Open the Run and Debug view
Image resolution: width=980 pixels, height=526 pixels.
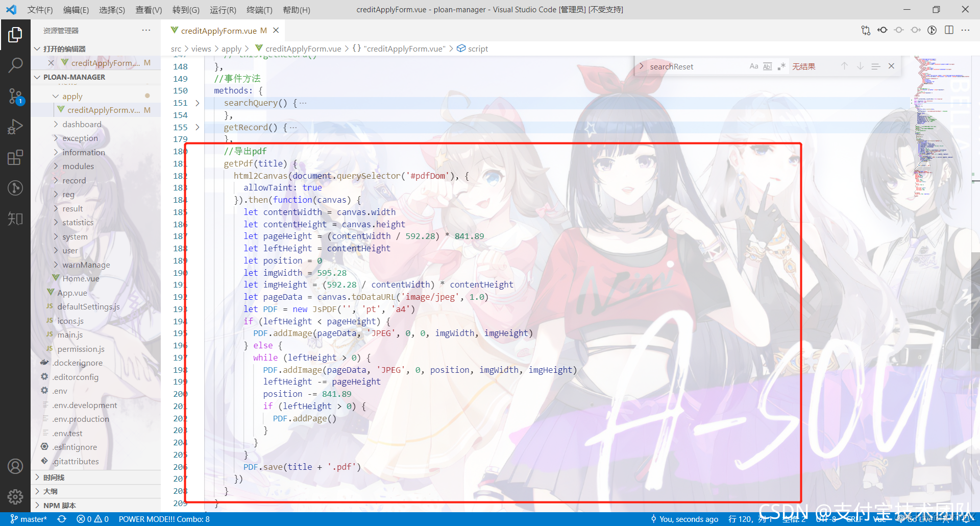(15, 127)
